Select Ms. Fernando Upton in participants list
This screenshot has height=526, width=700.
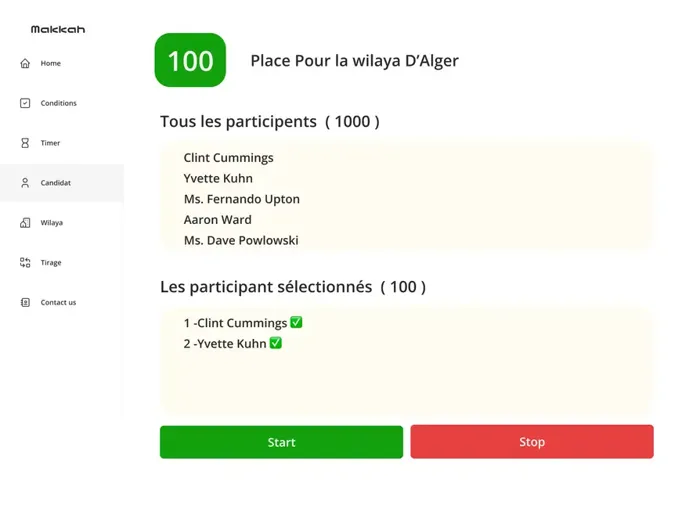click(x=241, y=199)
